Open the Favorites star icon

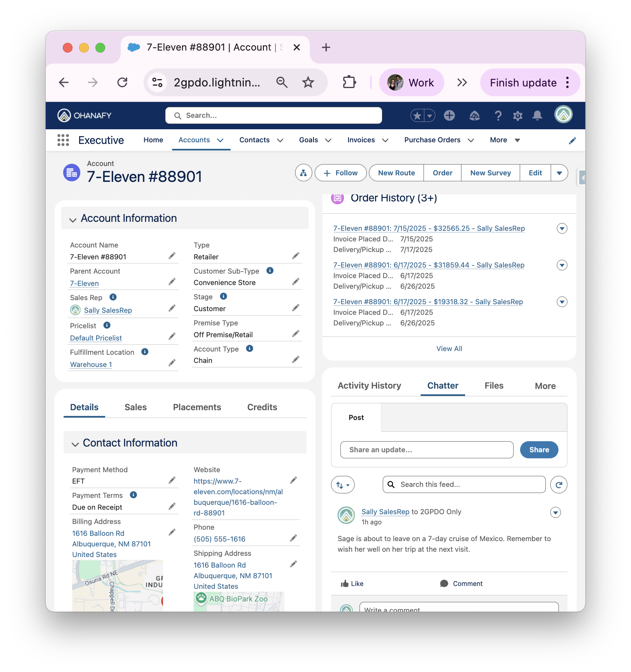tap(417, 116)
